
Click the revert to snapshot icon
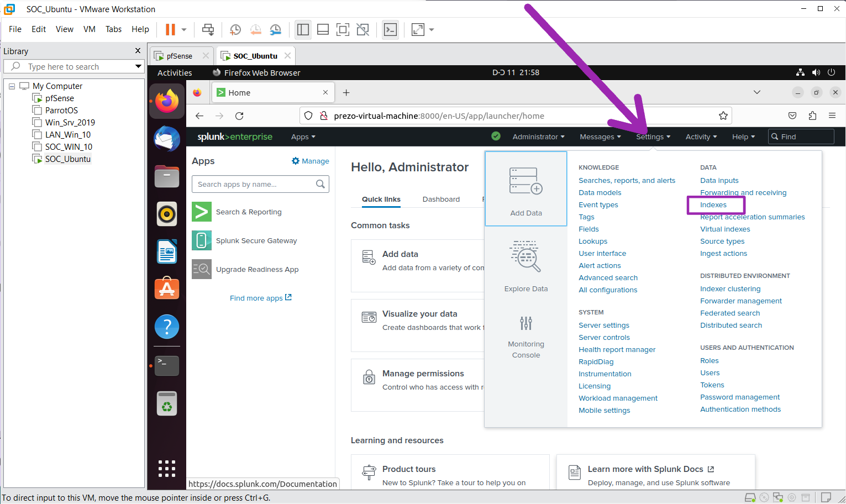(x=255, y=29)
